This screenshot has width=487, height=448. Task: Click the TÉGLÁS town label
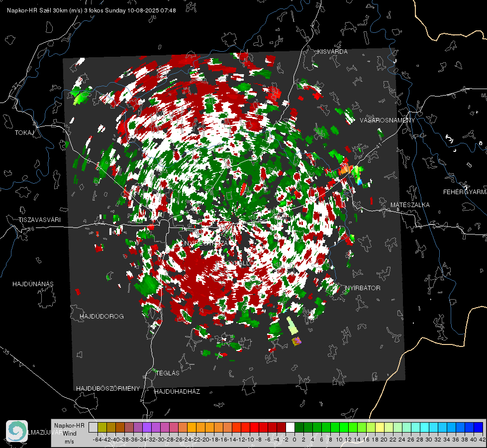168,373
